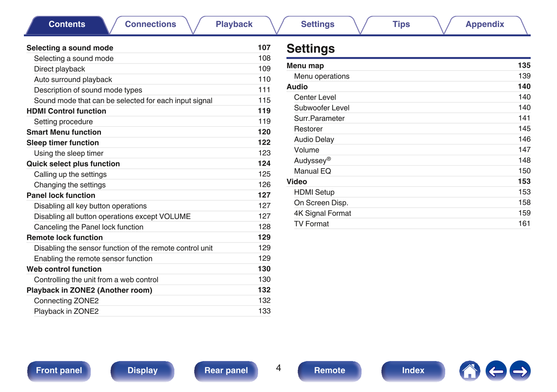Switch to the Connections tab
This screenshot has width=557, height=392.
point(150,24)
